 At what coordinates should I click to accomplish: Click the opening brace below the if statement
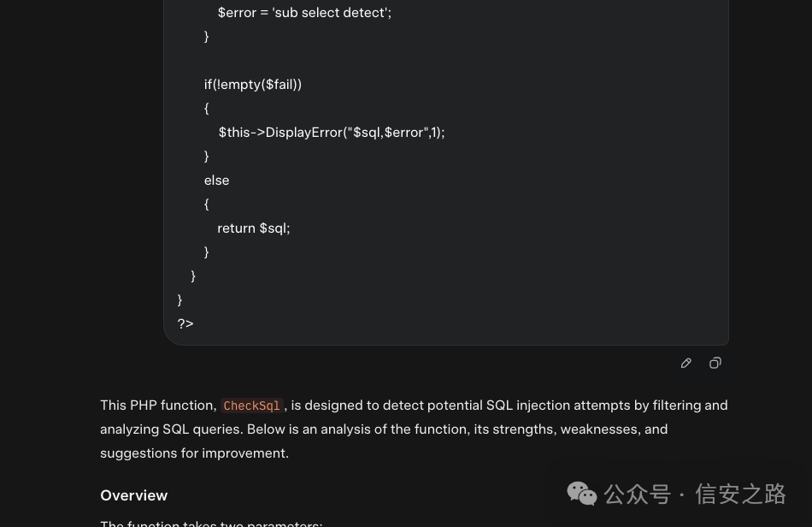[x=207, y=109]
